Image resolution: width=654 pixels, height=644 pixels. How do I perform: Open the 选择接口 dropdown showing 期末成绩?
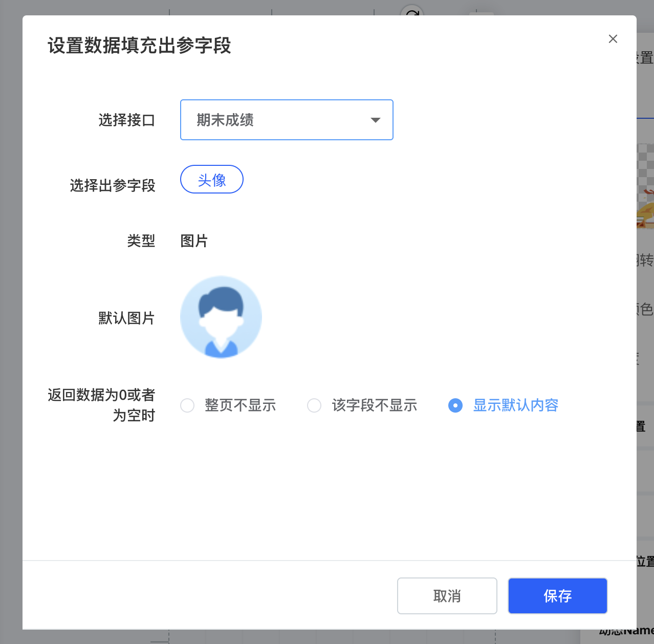[287, 120]
